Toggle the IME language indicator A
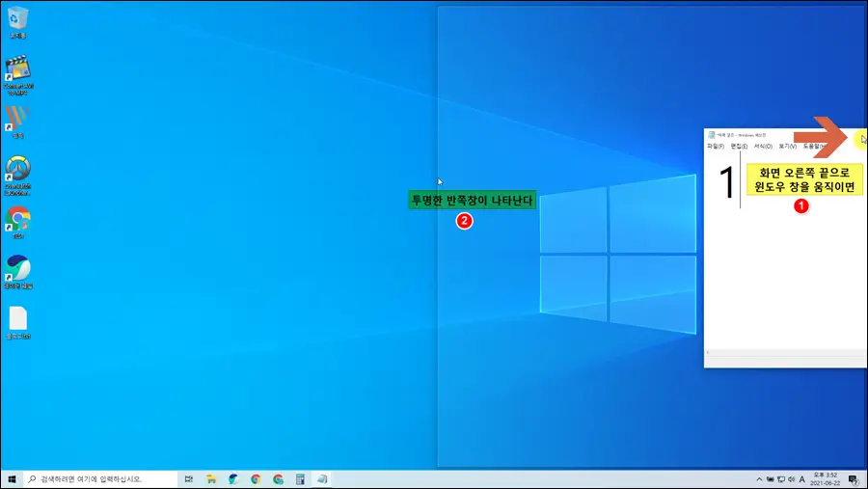Screen dimensions: 868x489 coord(802,479)
